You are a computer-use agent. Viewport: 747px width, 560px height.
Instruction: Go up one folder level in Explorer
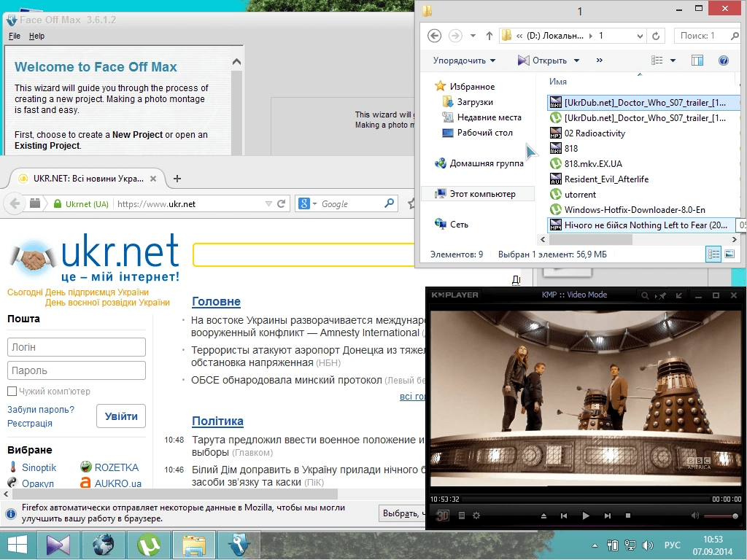coord(489,36)
